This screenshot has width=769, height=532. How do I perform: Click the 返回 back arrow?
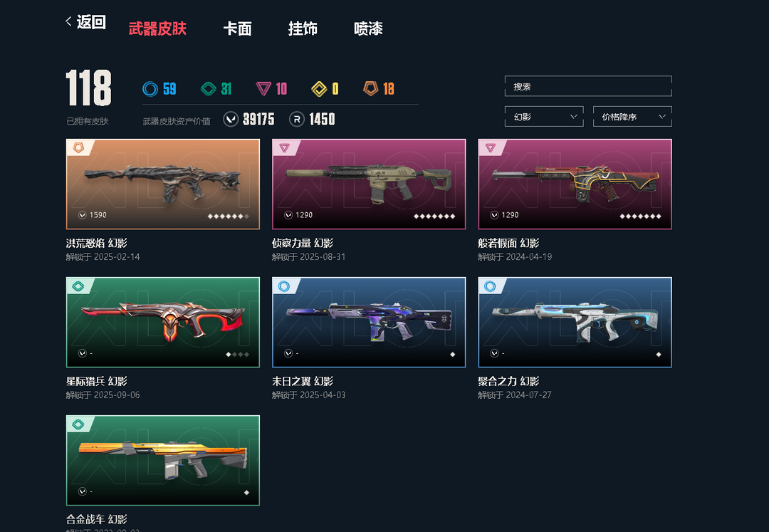point(68,21)
